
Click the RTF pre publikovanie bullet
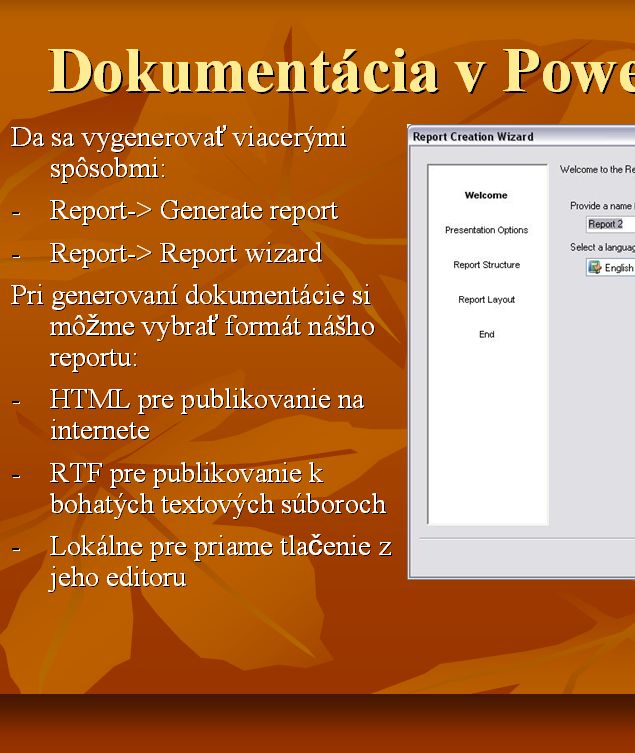pyautogui.click(x=218, y=488)
